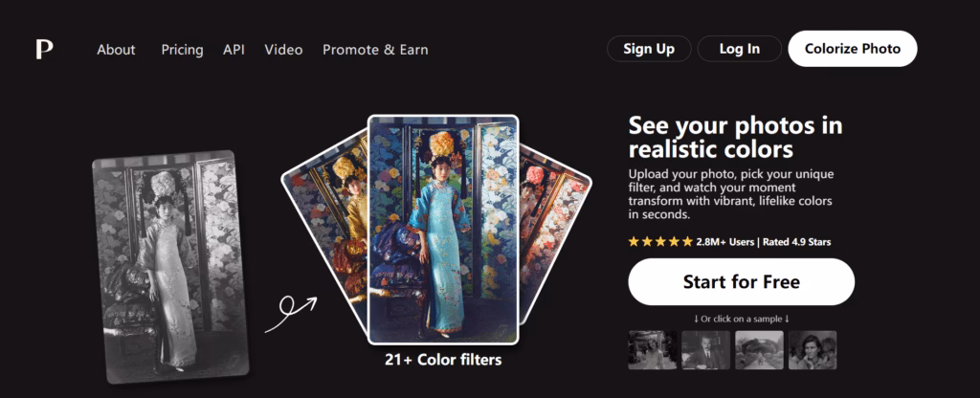Image resolution: width=980 pixels, height=398 pixels.
Task: Visit the Promote & Earn page
Action: [x=375, y=50]
